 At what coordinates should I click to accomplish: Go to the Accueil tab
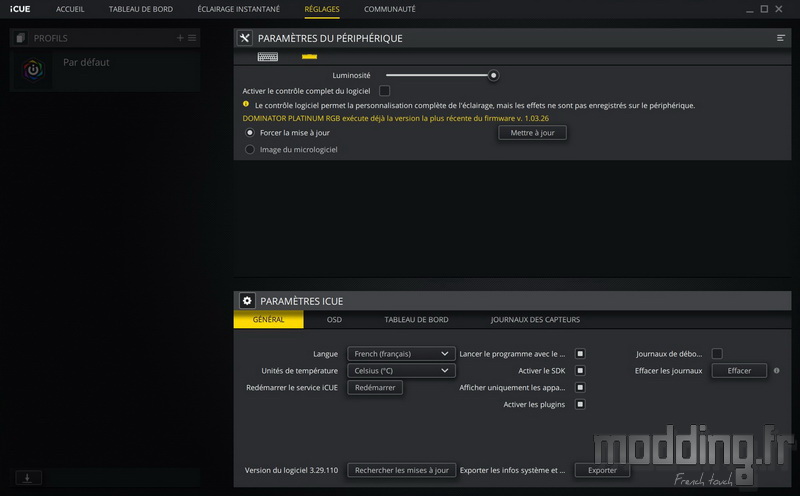pos(70,9)
